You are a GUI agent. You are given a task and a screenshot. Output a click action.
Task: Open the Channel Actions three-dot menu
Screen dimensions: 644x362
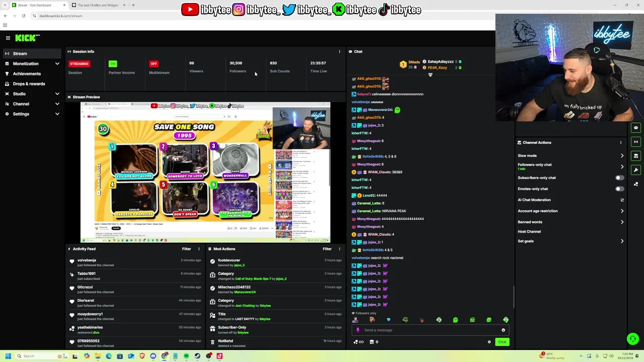click(620, 142)
